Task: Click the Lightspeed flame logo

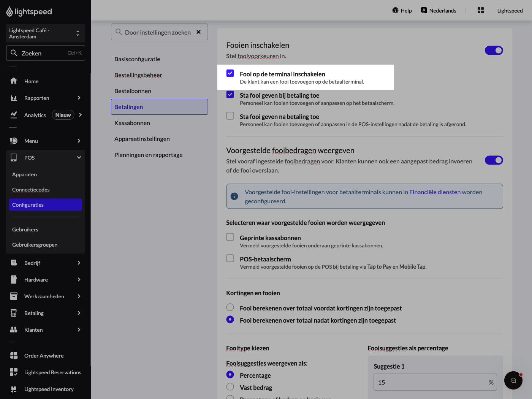Action: pyautogui.click(x=9, y=12)
